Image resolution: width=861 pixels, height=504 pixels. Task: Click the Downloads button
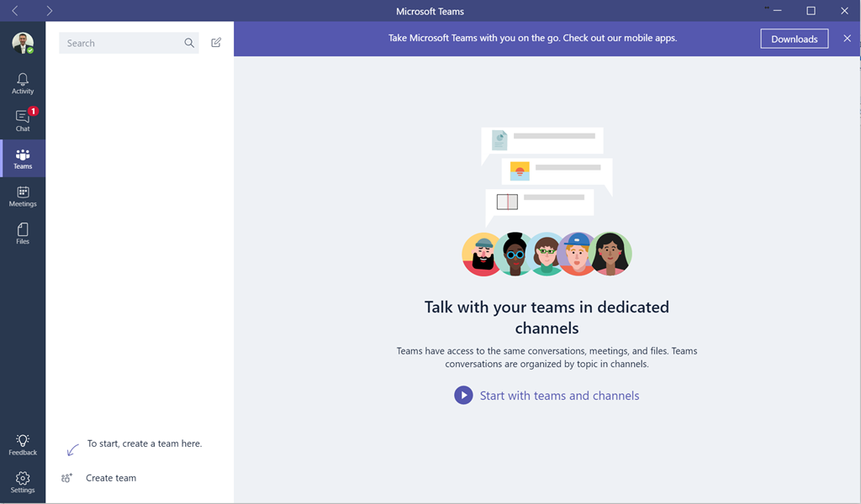pos(794,39)
